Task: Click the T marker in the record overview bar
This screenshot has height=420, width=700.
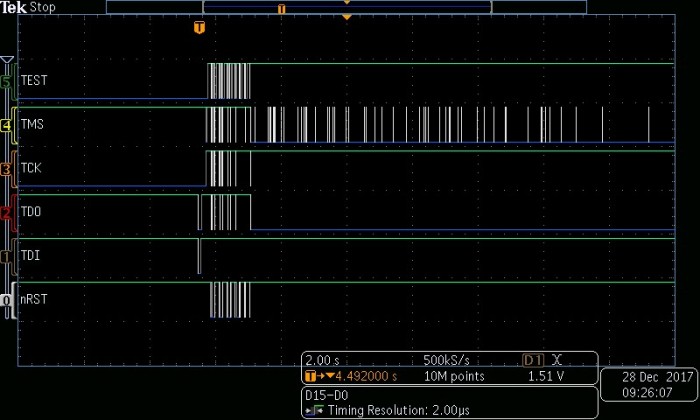Action: point(281,8)
